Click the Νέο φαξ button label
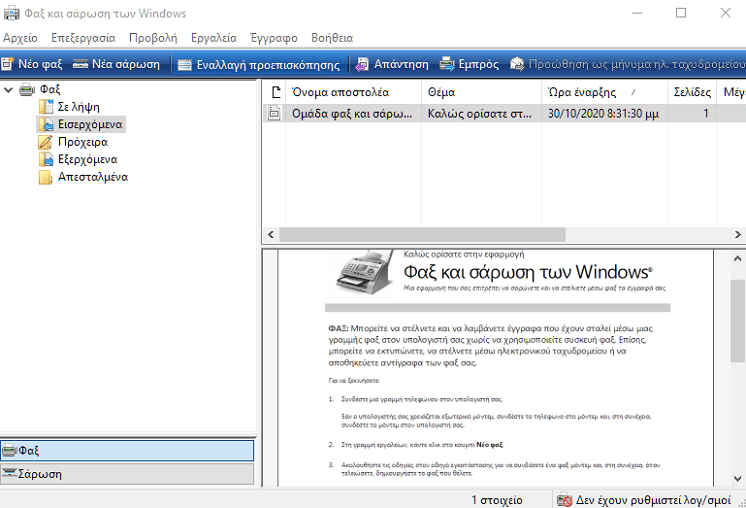Screen dimensions: 746x508 click(x=40, y=64)
